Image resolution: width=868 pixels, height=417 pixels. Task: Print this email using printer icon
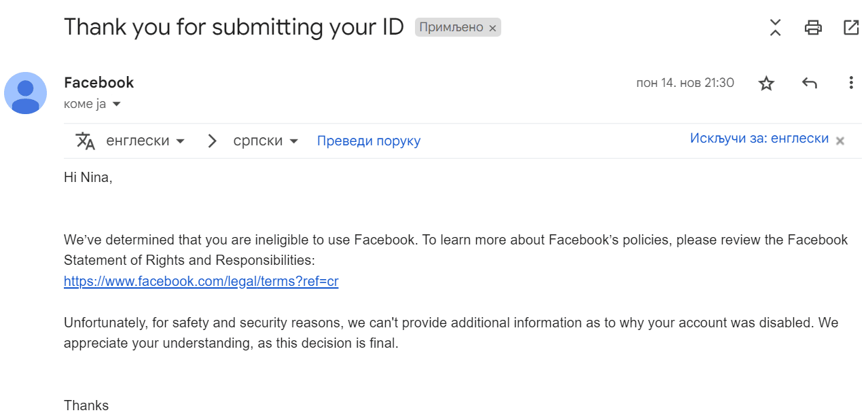(813, 28)
